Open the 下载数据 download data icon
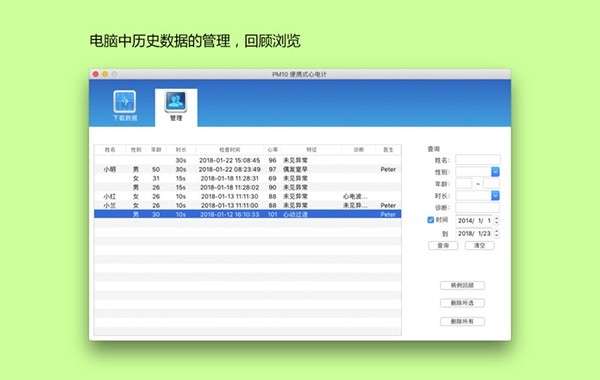600x380 pixels. tap(125, 102)
